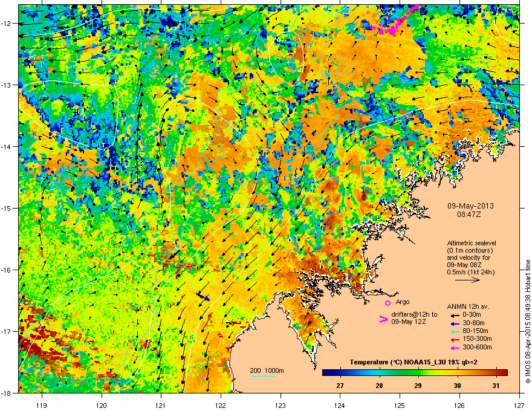Click the 0.5m/s velocity scale arrow

467,280
